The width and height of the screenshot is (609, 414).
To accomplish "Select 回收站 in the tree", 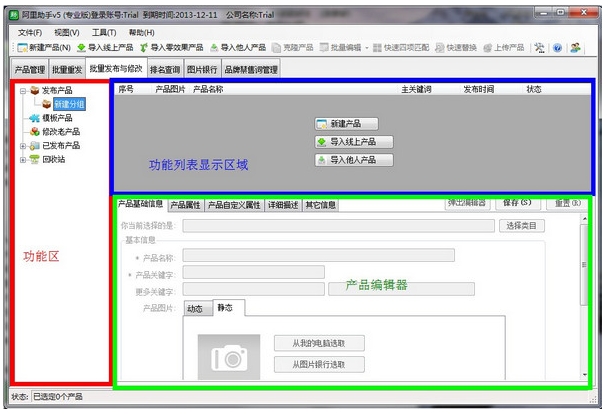I will pos(54,159).
